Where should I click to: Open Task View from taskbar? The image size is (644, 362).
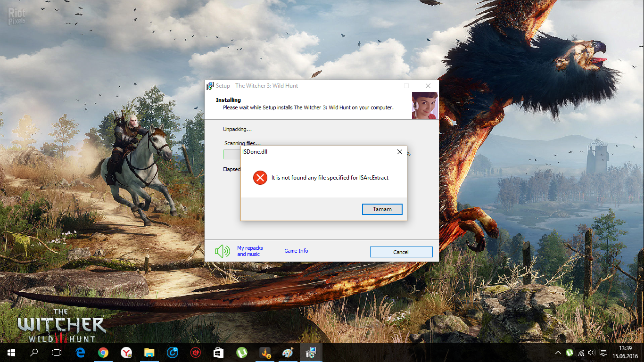click(x=57, y=353)
